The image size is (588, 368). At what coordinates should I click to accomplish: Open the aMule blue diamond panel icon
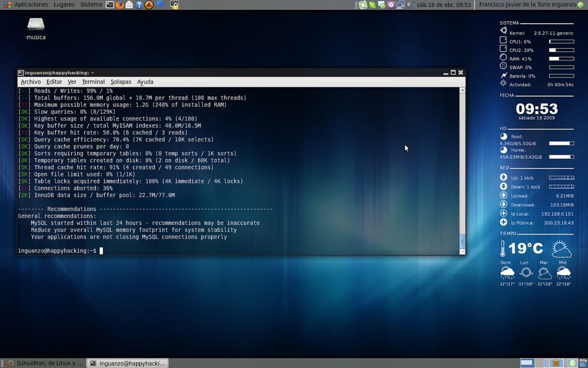(159, 5)
